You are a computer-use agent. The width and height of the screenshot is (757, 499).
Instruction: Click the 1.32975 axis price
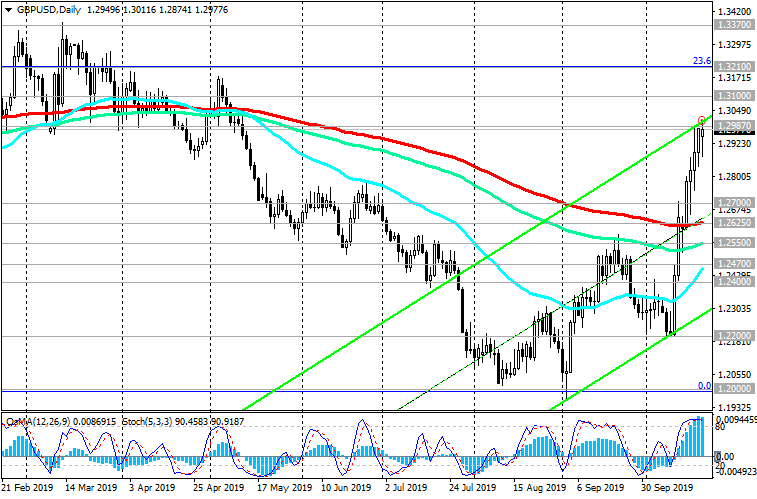click(x=735, y=45)
